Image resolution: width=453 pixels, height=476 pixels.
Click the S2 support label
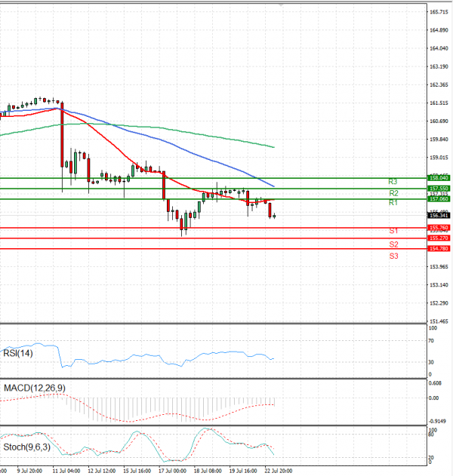pyautogui.click(x=394, y=244)
